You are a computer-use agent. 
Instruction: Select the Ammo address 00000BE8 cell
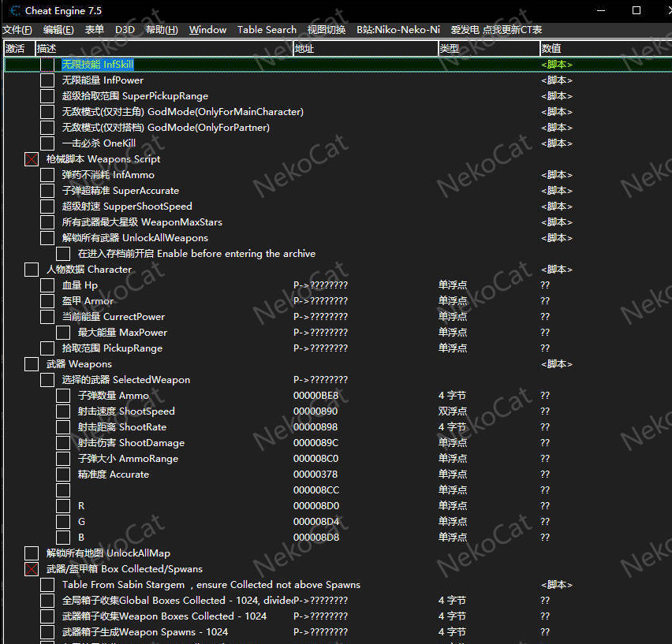pyautogui.click(x=315, y=396)
